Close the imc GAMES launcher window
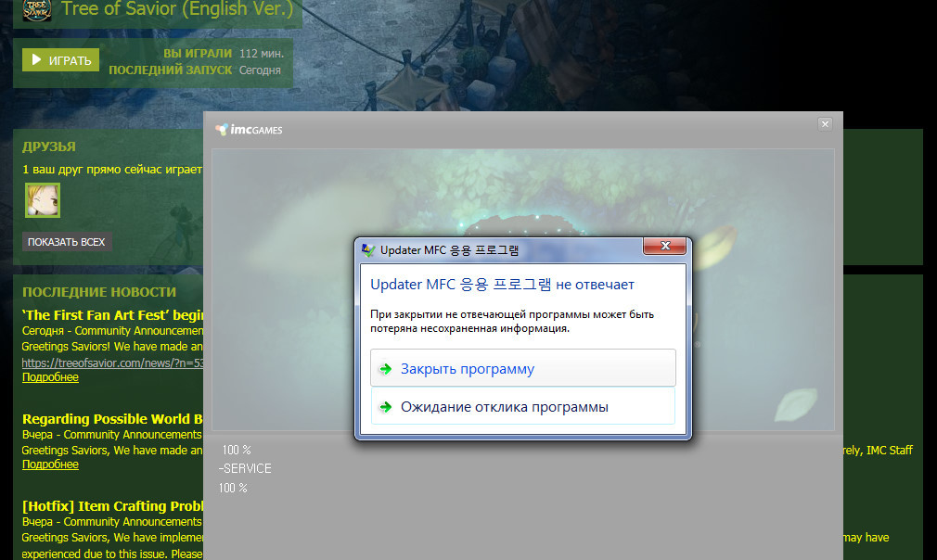 pos(825,124)
